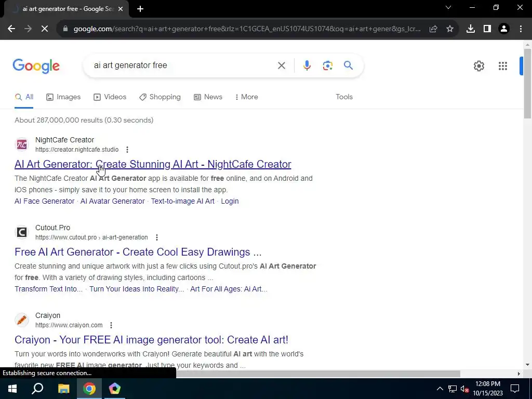532x399 pixels.
Task: Stop loading the page
Action: [x=45, y=29]
